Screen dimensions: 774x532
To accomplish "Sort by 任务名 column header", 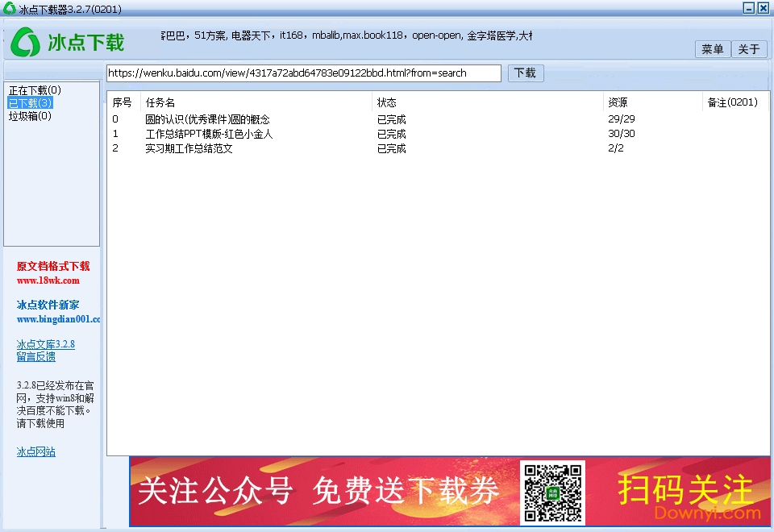I will pyautogui.click(x=160, y=102).
